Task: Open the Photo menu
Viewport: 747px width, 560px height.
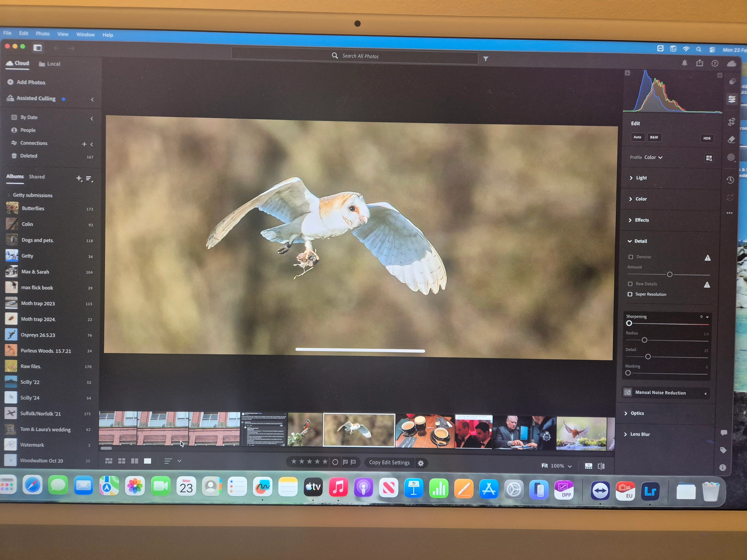Action: (x=43, y=34)
